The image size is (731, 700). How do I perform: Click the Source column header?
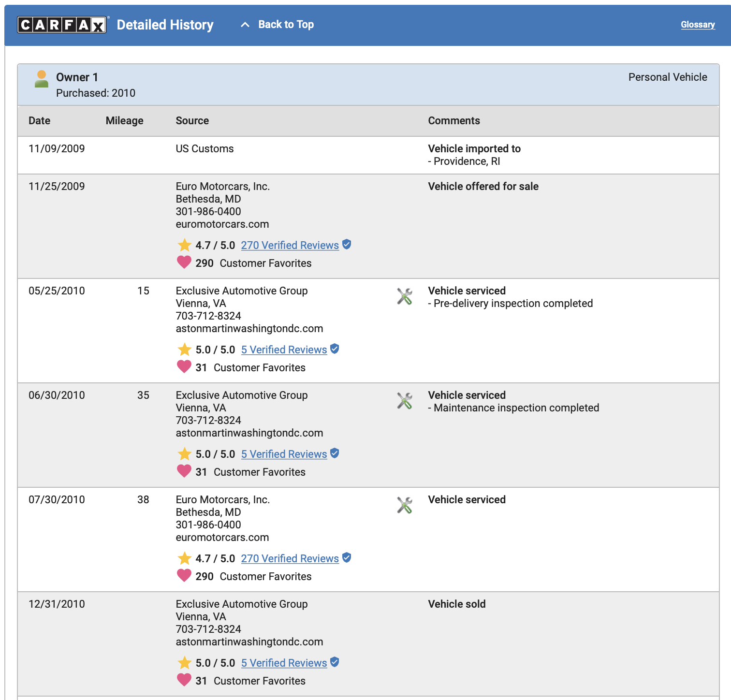click(192, 121)
